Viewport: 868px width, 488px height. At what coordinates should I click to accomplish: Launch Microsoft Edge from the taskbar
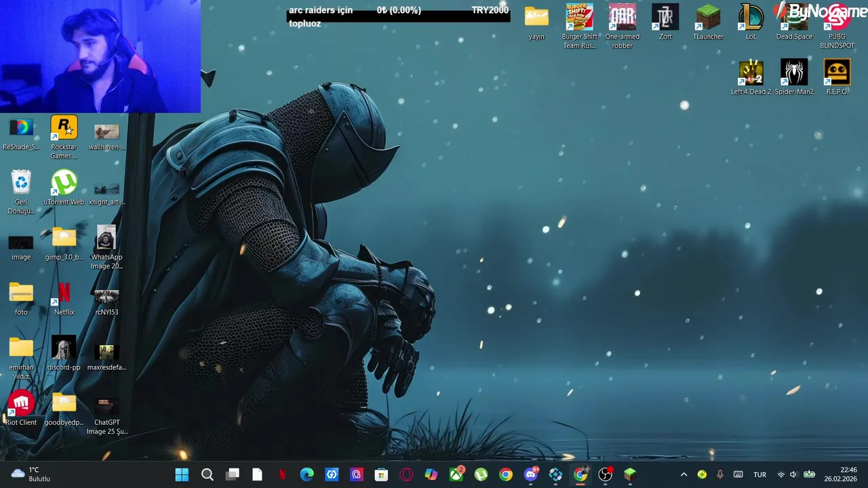pyautogui.click(x=307, y=474)
